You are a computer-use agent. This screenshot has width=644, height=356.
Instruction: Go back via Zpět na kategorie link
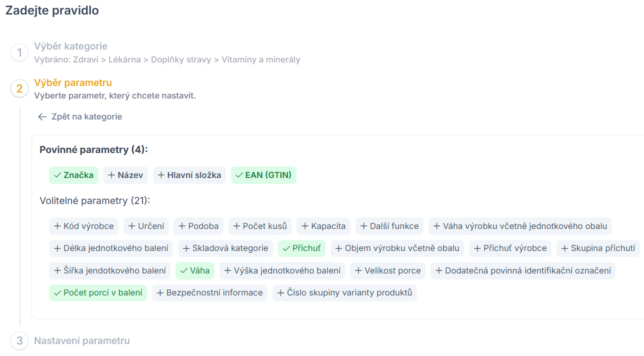[86, 116]
